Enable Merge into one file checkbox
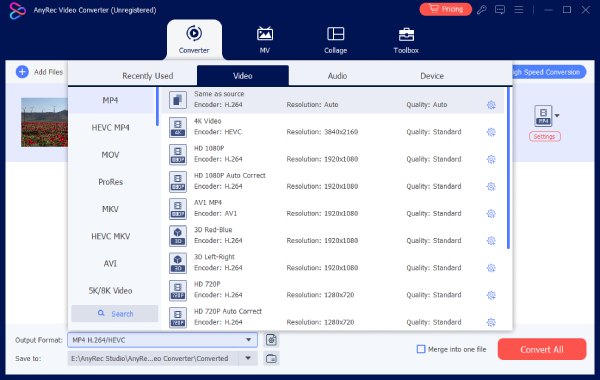 pyautogui.click(x=421, y=349)
